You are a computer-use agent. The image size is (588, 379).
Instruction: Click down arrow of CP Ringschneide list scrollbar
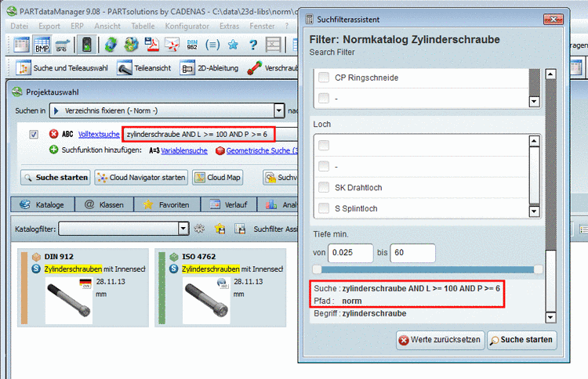point(535,102)
